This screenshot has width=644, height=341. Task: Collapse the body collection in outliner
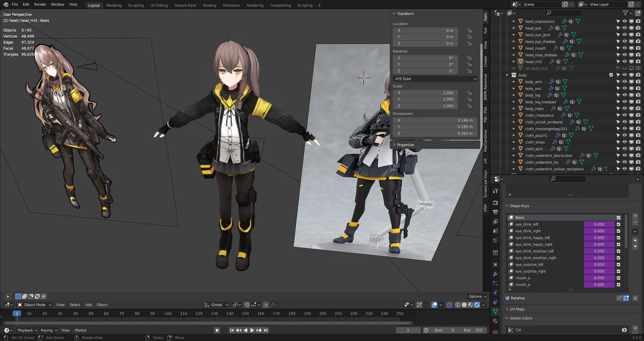coord(507,75)
